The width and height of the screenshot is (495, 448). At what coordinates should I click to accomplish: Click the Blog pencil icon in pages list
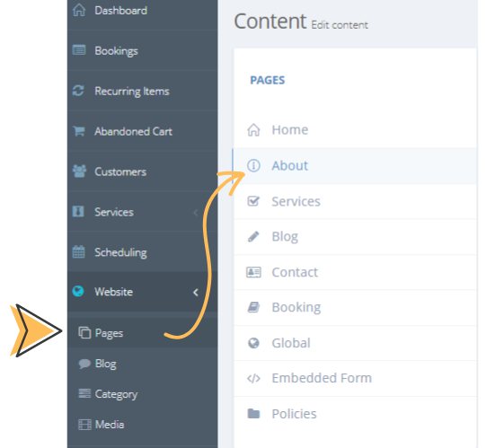(253, 237)
